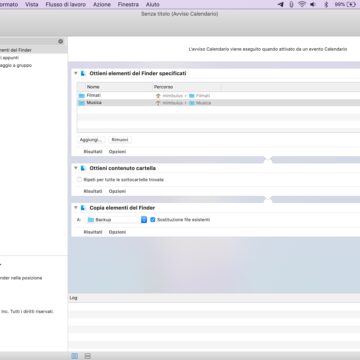
Task: Show Opzioni of Copia elementi del Finder
Action: click(x=117, y=232)
